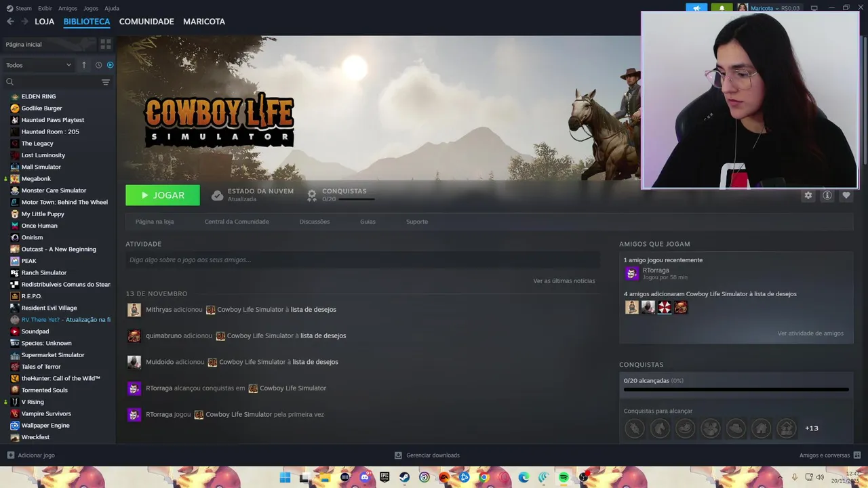The height and width of the screenshot is (488, 868).
Task: Follow 'Ver atividade de amigos' link
Action: click(810, 333)
